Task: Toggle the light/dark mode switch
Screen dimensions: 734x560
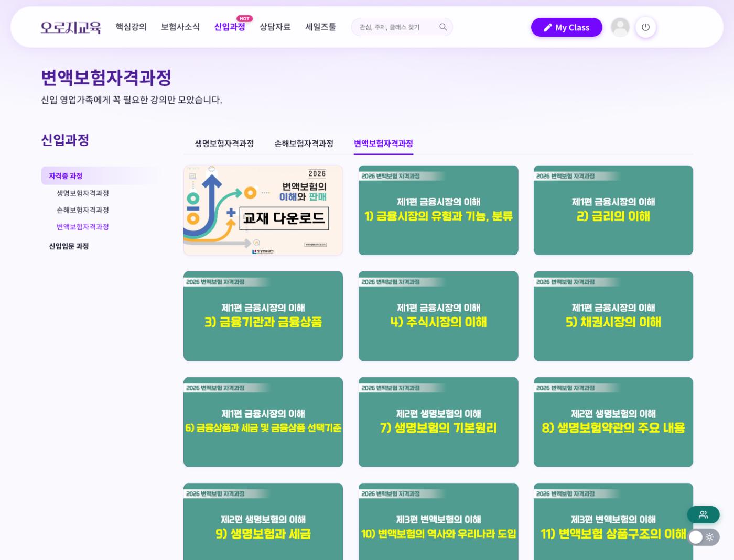Action: [x=704, y=537]
